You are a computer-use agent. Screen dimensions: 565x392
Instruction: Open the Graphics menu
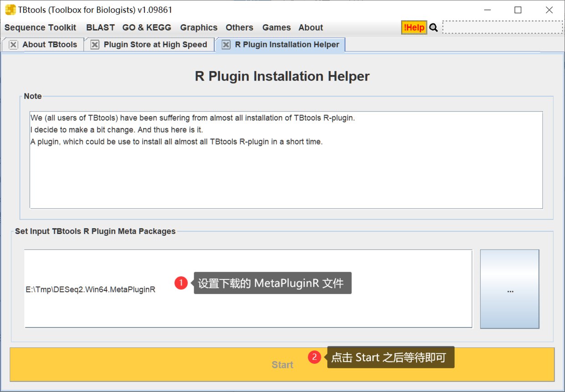199,27
